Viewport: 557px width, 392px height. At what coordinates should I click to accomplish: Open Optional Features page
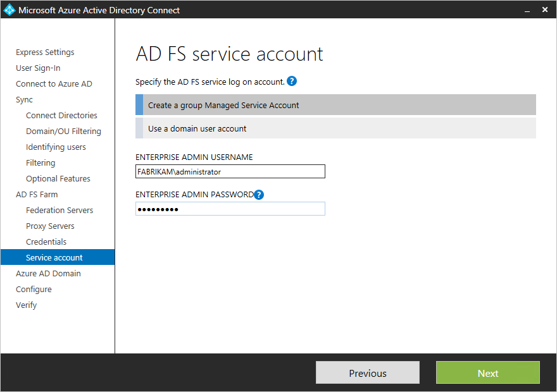click(58, 179)
